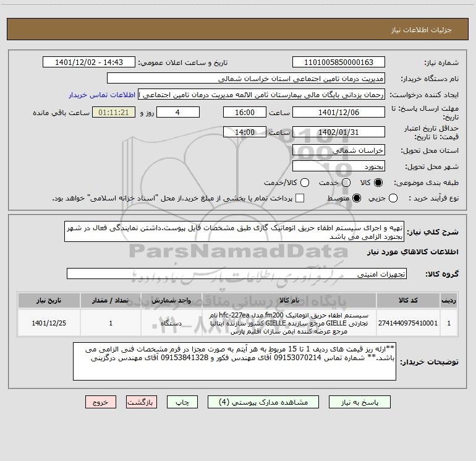Click the row number cell in the fm200 row
476x461 pixels.
pyautogui.click(x=449, y=323)
